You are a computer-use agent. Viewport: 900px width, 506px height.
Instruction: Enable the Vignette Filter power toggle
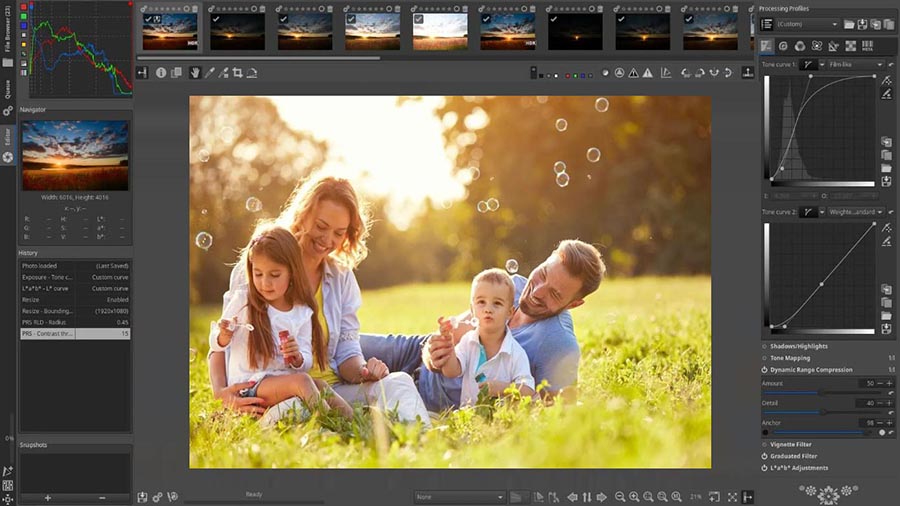[765, 444]
